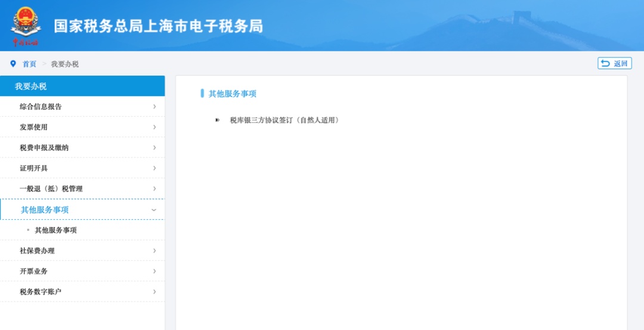
Task: Open 一般退（抵）税管理 menu item
Action: (51, 189)
